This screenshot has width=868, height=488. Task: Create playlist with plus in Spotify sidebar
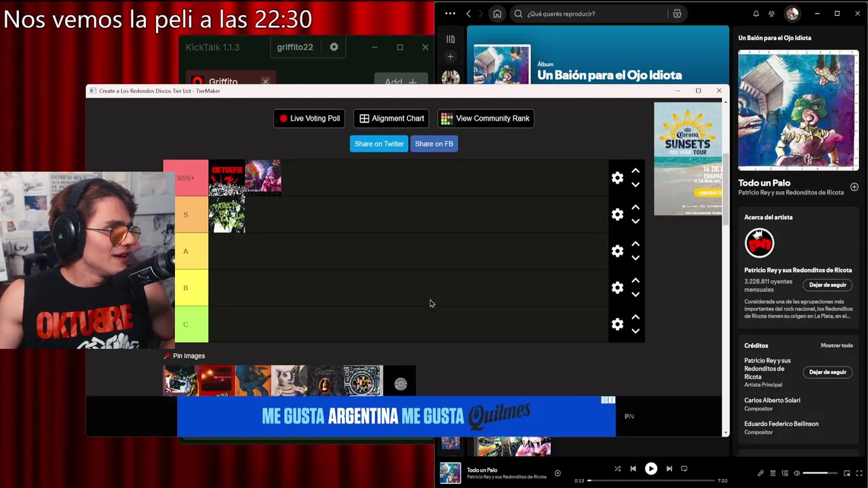450,57
